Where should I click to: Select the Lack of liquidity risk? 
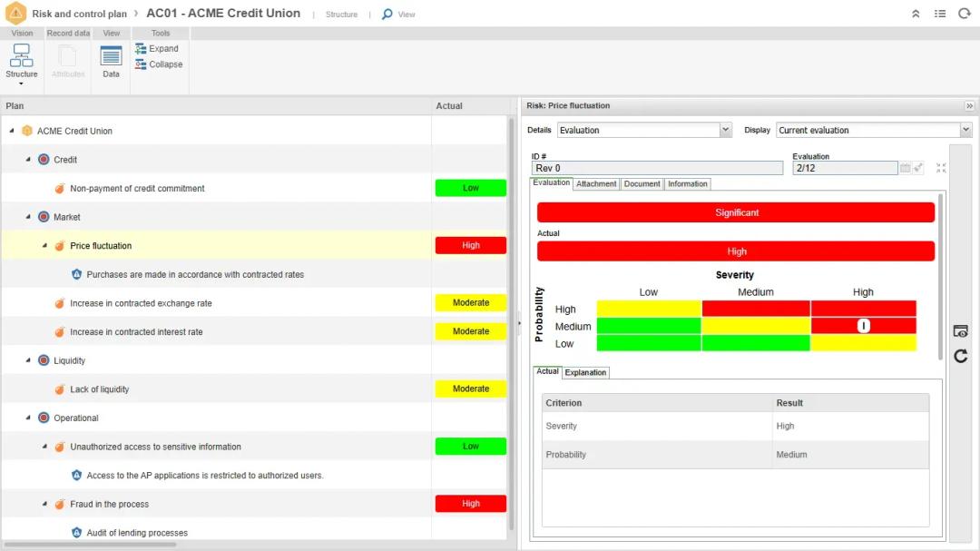point(100,389)
